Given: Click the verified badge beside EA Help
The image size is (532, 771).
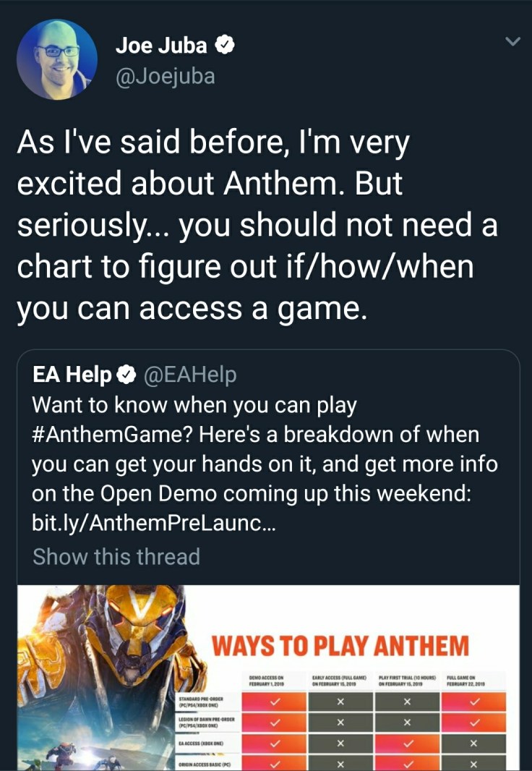Looking at the screenshot, I should pos(126,375).
